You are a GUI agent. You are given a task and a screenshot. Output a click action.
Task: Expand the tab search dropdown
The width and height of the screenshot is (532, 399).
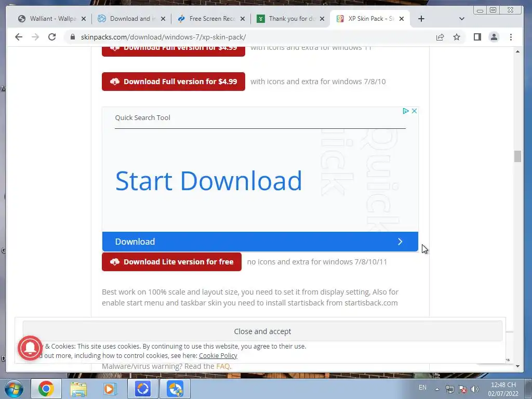[461, 19]
